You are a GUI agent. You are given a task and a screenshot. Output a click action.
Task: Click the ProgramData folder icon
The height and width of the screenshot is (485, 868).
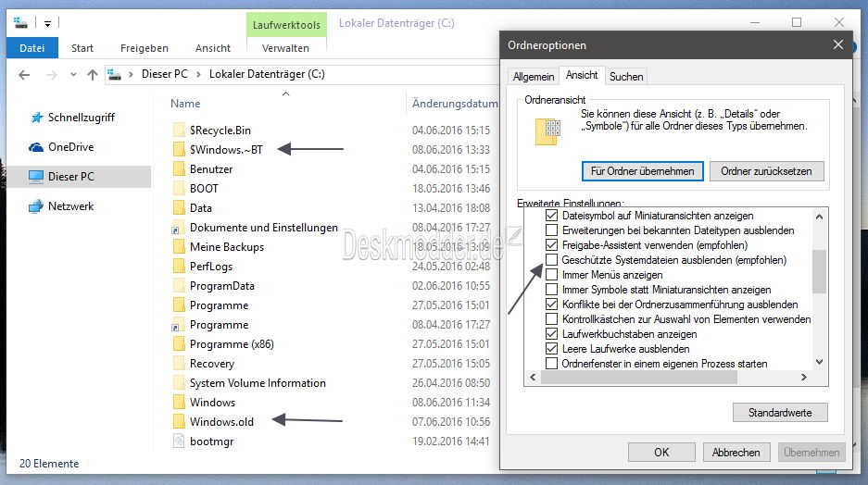179,285
